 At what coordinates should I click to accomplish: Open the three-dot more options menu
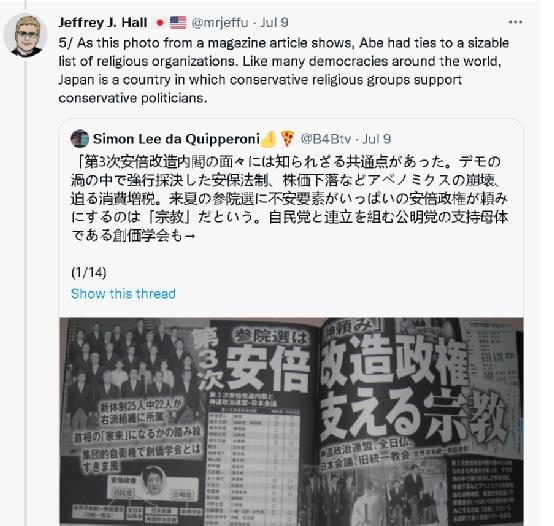pos(515,22)
